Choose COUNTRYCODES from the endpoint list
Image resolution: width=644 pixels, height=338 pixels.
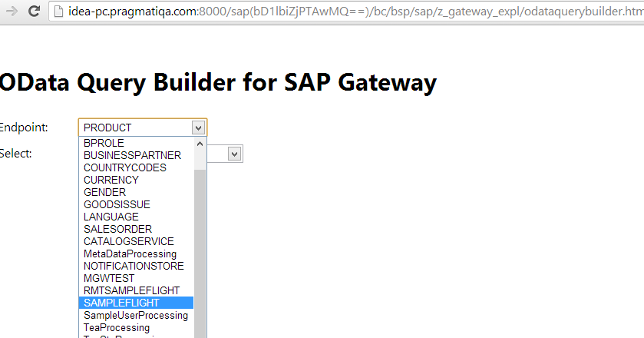pos(136,167)
